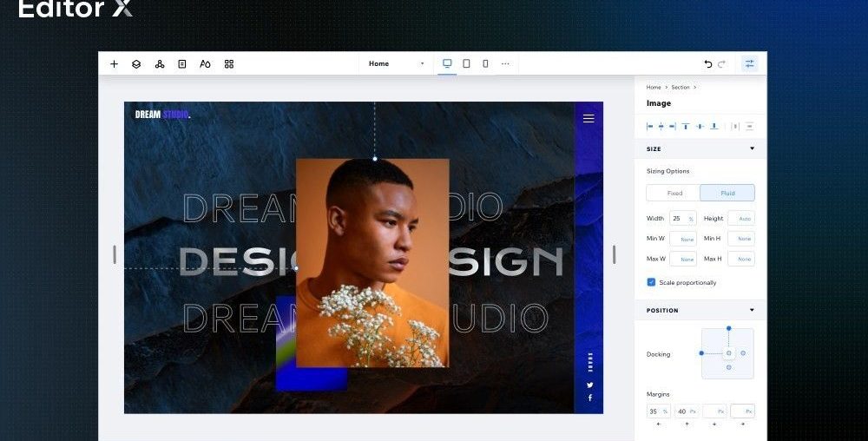868x441 pixels.
Task: Select Fluid sizing option
Action: coord(727,193)
